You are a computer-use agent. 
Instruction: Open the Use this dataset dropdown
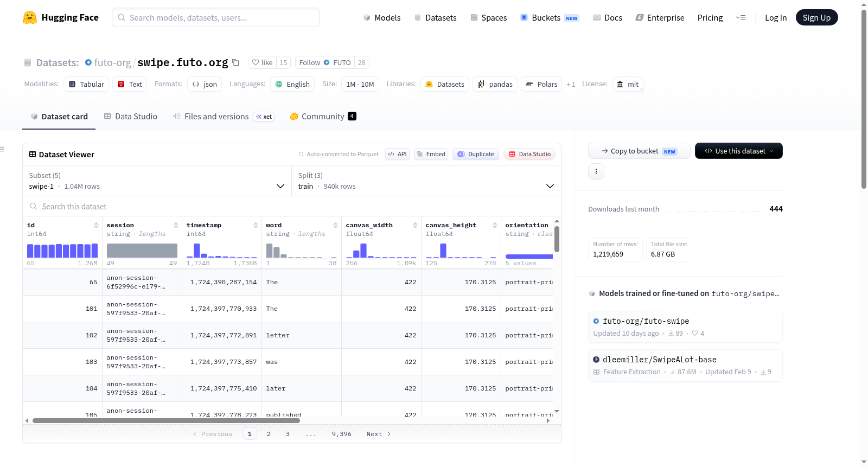tap(738, 151)
